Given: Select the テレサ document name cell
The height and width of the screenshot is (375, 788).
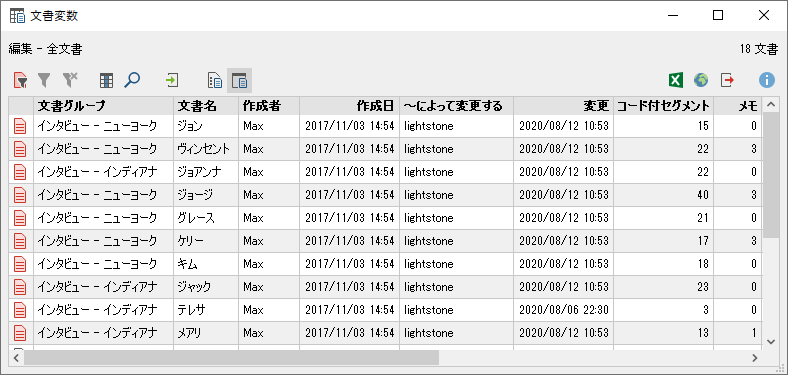Looking at the screenshot, I should click(x=206, y=310).
